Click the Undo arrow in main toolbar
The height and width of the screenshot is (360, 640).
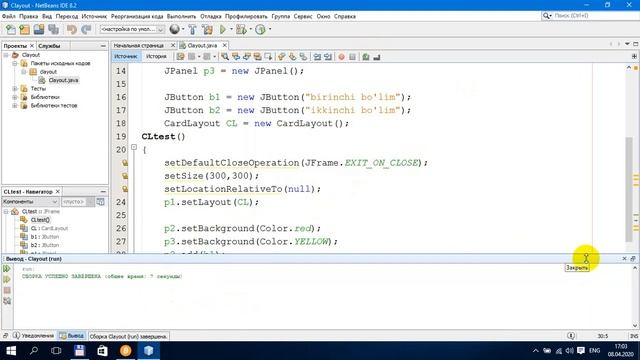[x=72, y=29]
